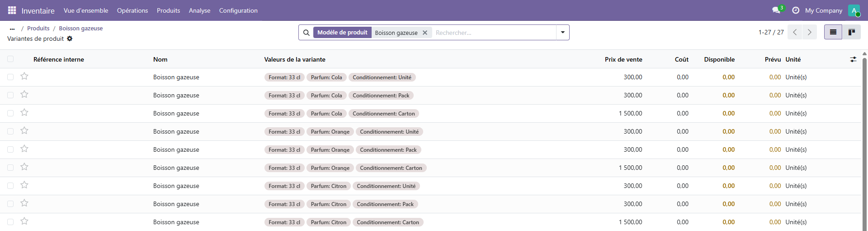Viewport: 868px width, 231px height.
Task: Open the Analyse menu
Action: 199,10
